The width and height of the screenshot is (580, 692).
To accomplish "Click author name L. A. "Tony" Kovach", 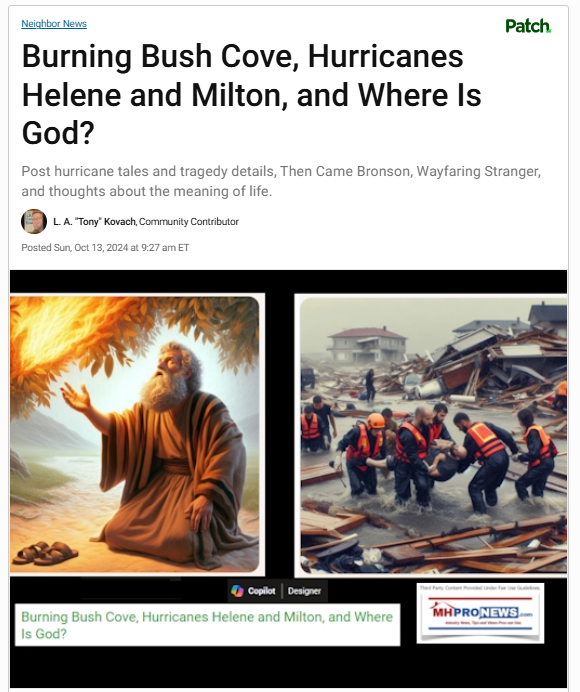I will click(x=94, y=222).
